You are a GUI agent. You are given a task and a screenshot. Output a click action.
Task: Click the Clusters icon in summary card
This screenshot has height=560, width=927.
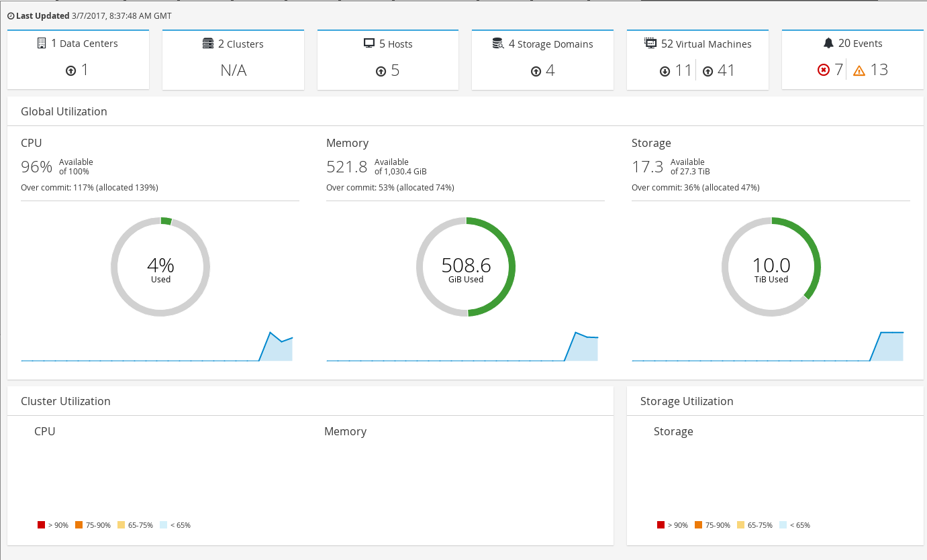pos(208,44)
